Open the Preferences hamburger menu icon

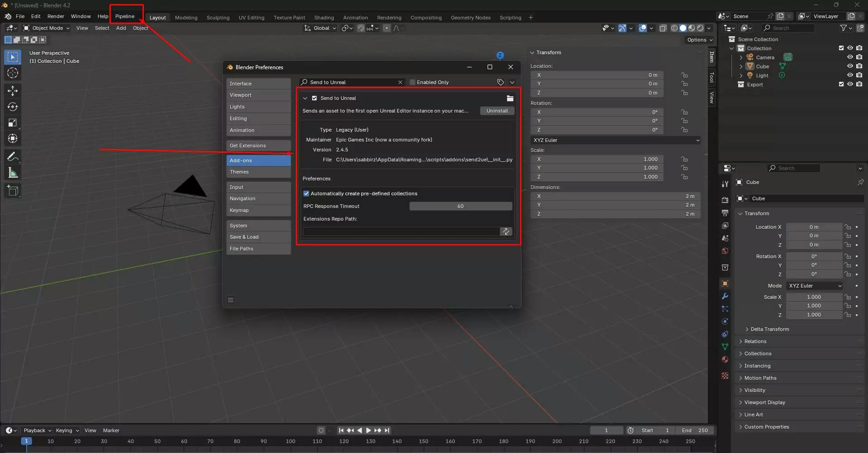tap(231, 300)
